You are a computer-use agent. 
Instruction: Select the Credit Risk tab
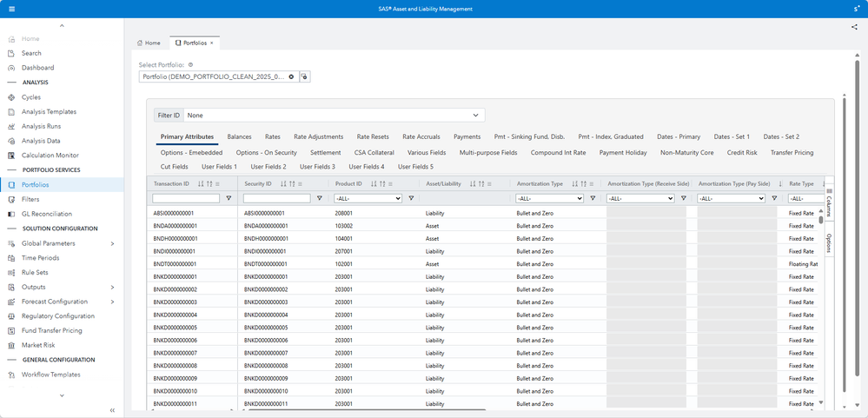(742, 152)
